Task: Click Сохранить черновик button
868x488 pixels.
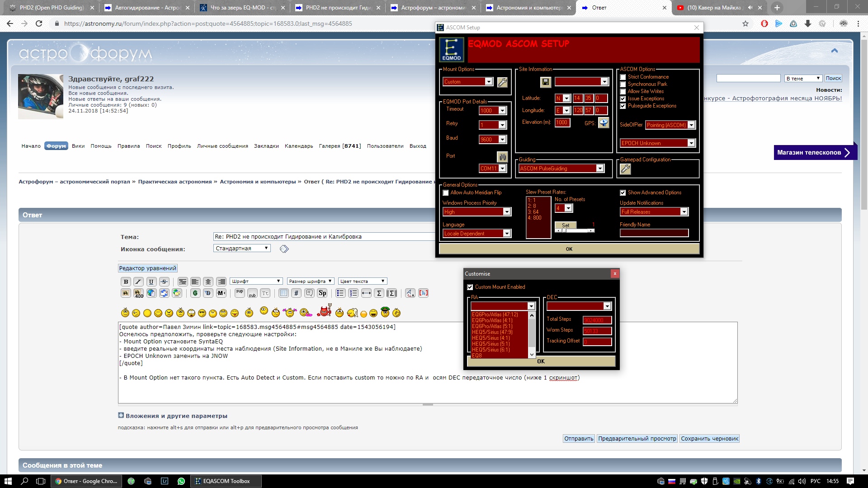Action: [709, 439]
